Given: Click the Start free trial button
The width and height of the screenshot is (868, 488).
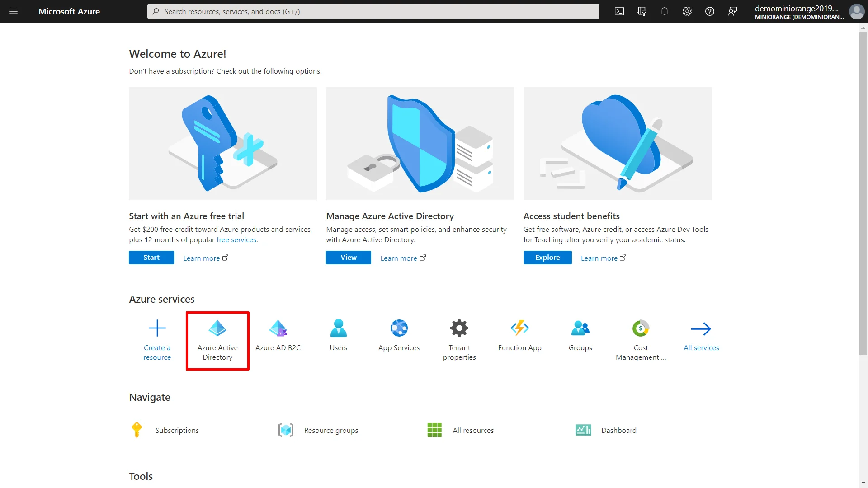Looking at the screenshot, I should (151, 258).
